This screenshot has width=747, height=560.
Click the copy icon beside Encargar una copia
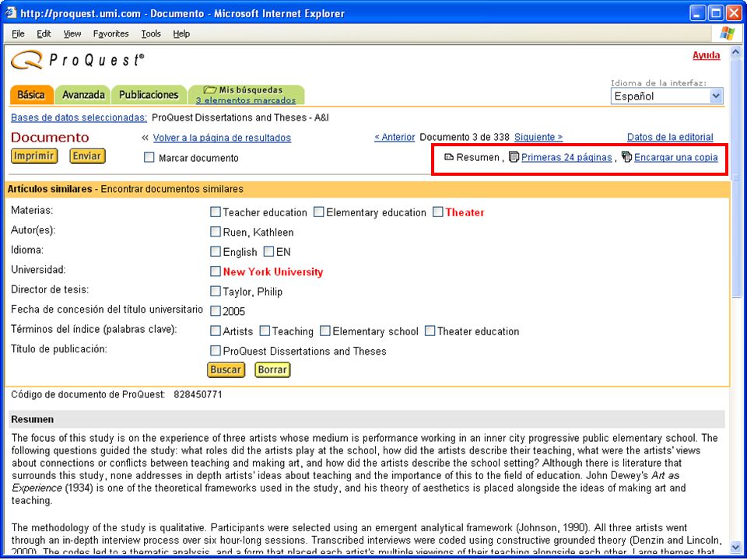[x=626, y=157]
